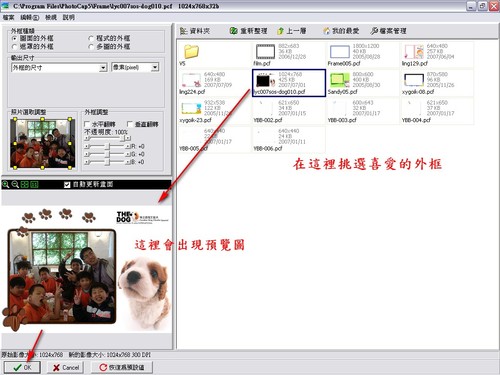Enable the 水平翻轉 checkbox
This screenshot has width=500, height=375.
click(87, 124)
